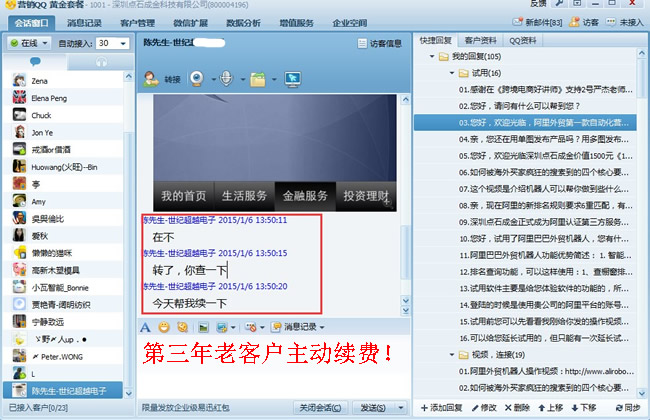650x420 pixels.
Task: Open font settings A icon
Action: (146, 327)
